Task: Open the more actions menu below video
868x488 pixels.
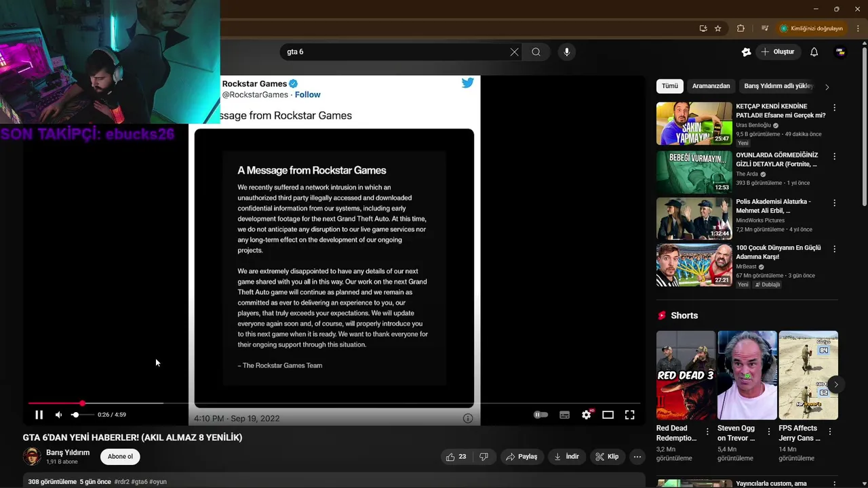Action: (x=637, y=457)
